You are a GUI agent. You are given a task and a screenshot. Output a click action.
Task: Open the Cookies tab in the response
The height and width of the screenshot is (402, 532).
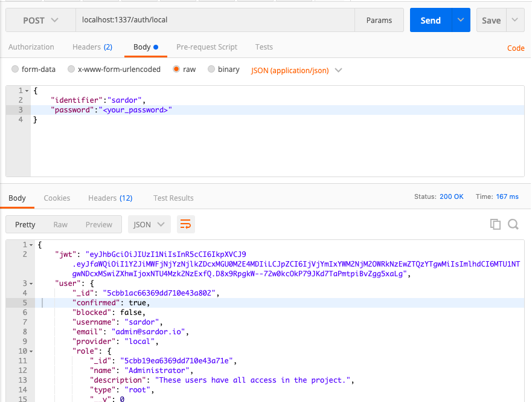(x=57, y=198)
